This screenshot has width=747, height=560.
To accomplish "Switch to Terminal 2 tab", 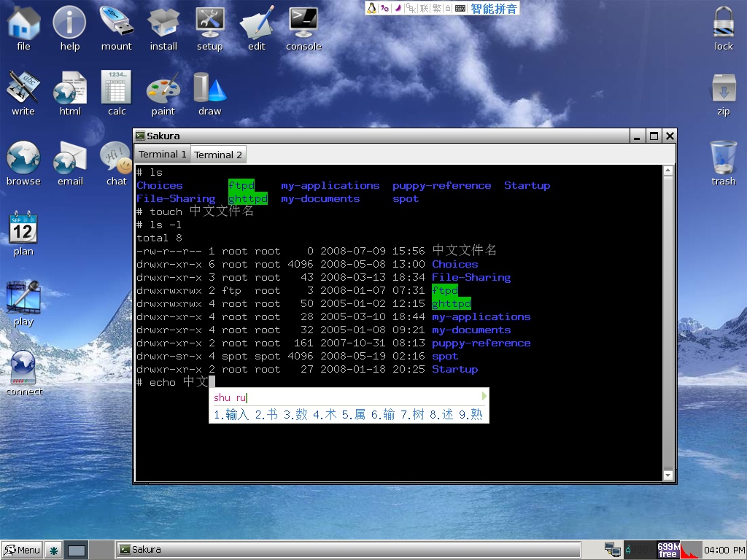I will pyautogui.click(x=218, y=155).
